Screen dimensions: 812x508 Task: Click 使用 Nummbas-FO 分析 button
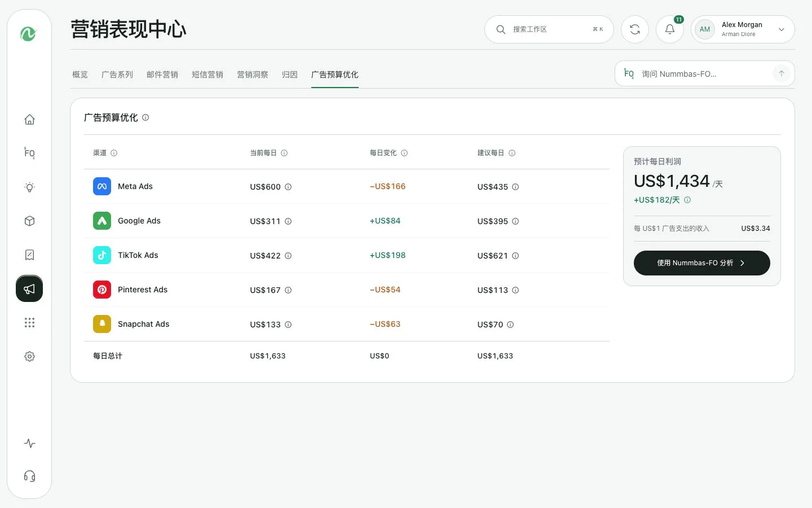(x=702, y=263)
